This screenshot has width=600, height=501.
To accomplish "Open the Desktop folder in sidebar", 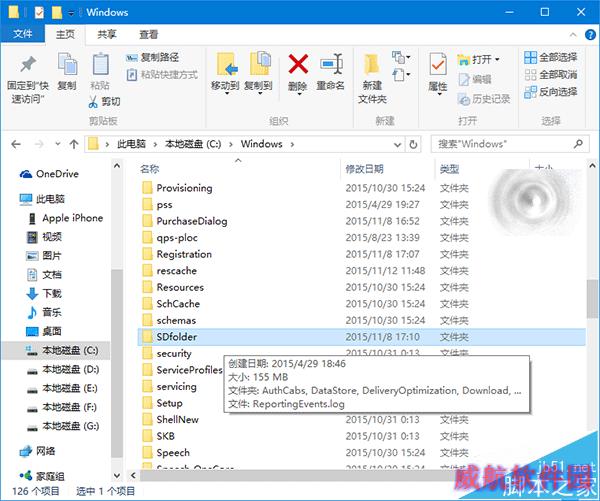I will click(x=44, y=331).
